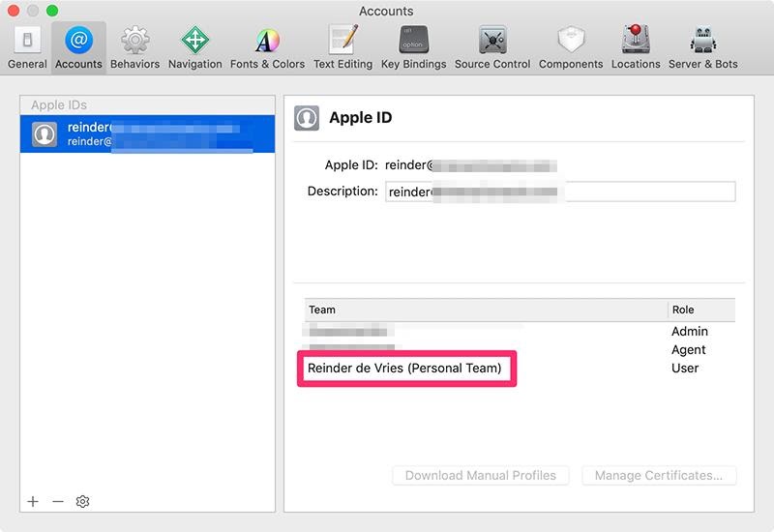Show Key Bindings preferences
The height and width of the screenshot is (532, 774).
point(413,47)
